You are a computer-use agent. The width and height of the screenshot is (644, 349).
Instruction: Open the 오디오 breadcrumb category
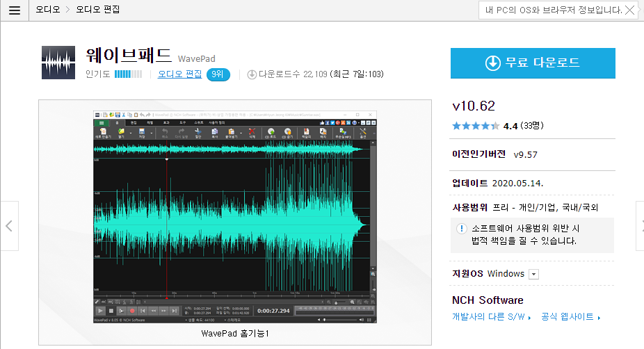coord(48,10)
